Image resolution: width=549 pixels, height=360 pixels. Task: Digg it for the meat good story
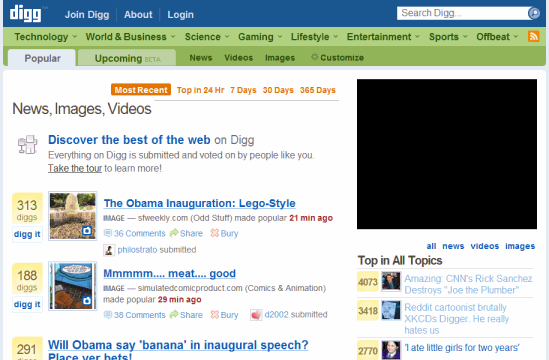click(x=27, y=304)
